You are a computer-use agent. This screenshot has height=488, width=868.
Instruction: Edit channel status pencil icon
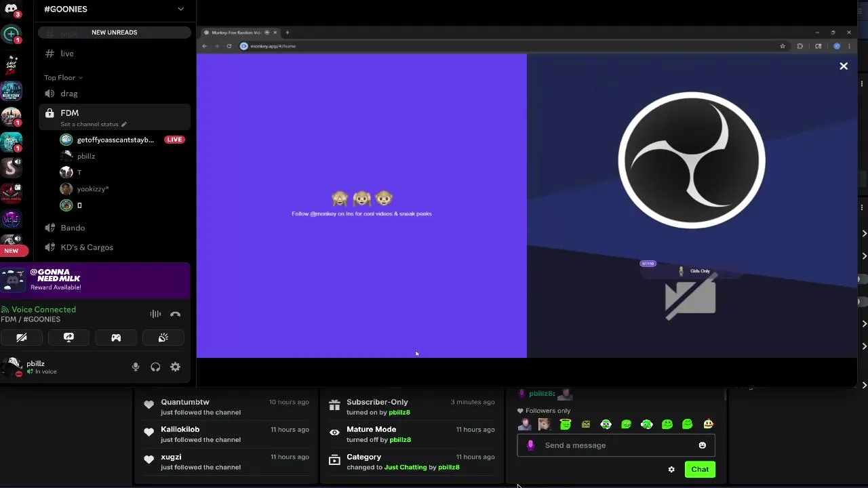pyautogui.click(x=123, y=125)
